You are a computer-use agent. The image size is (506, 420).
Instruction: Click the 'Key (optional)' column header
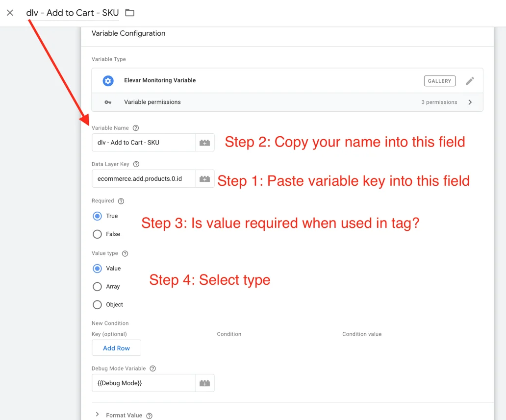pyautogui.click(x=109, y=334)
